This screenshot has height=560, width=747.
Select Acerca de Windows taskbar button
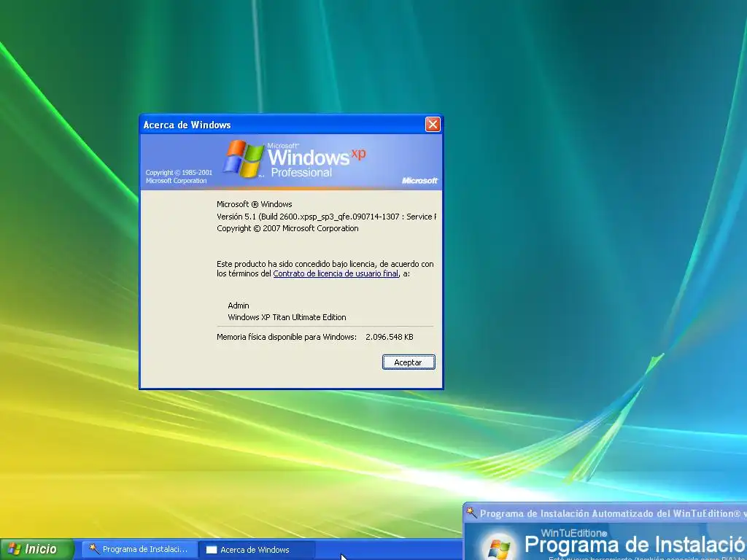click(x=256, y=550)
